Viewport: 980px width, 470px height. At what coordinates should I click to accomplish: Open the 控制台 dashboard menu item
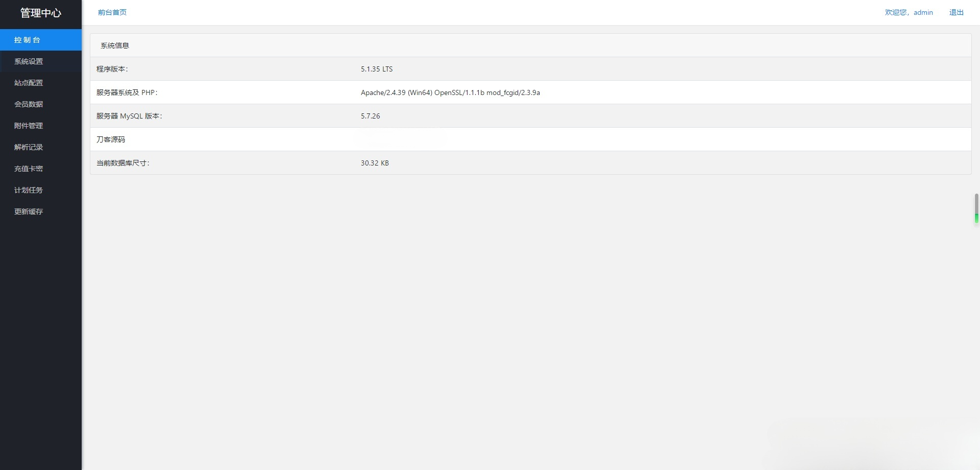point(28,40)
